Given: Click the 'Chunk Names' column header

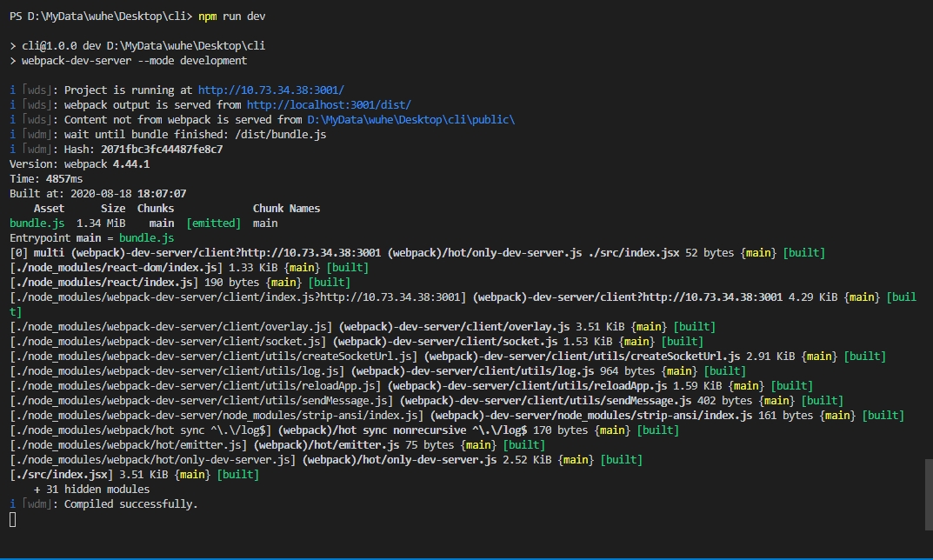Looking at the screenshot, I should pyautogui.click(x=286, y=209).
